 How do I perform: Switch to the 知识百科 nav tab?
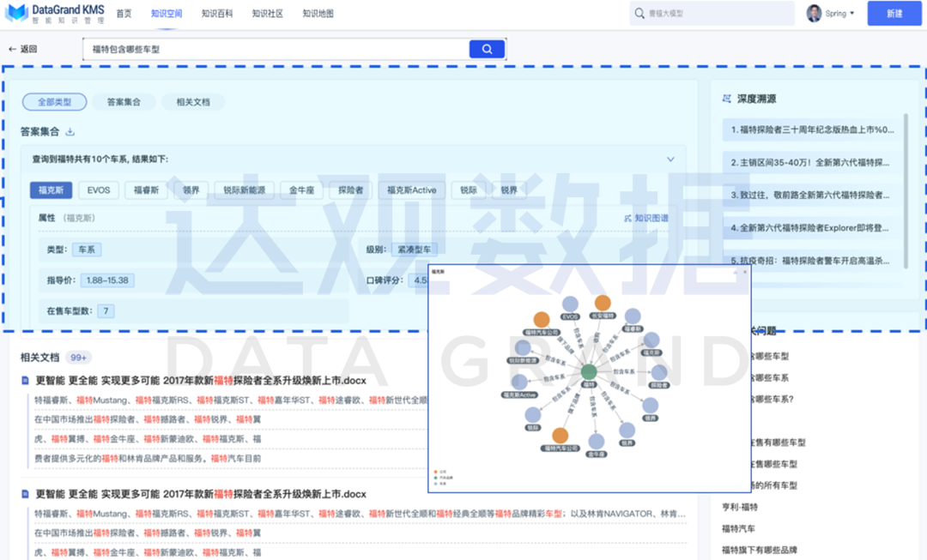pyautogui.click(x=218, y=13)
